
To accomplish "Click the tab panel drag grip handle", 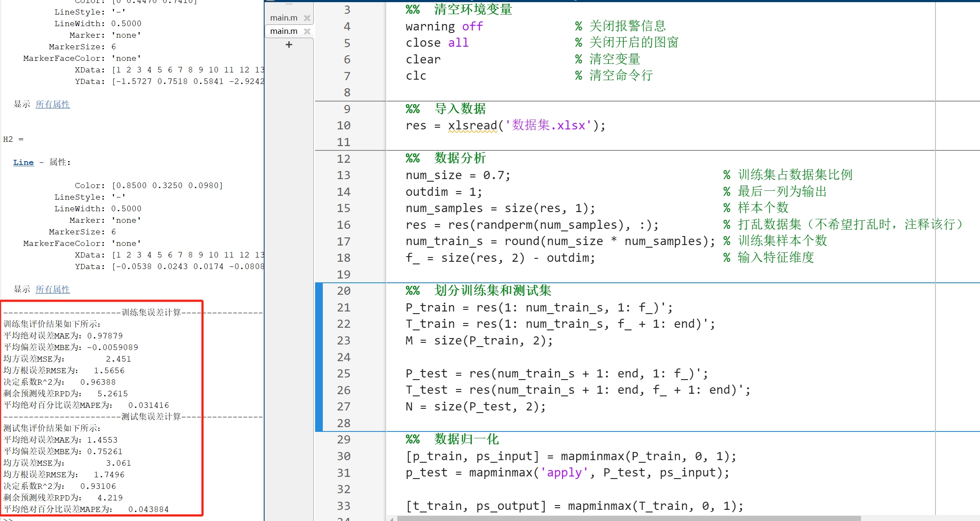I will 289,4.
